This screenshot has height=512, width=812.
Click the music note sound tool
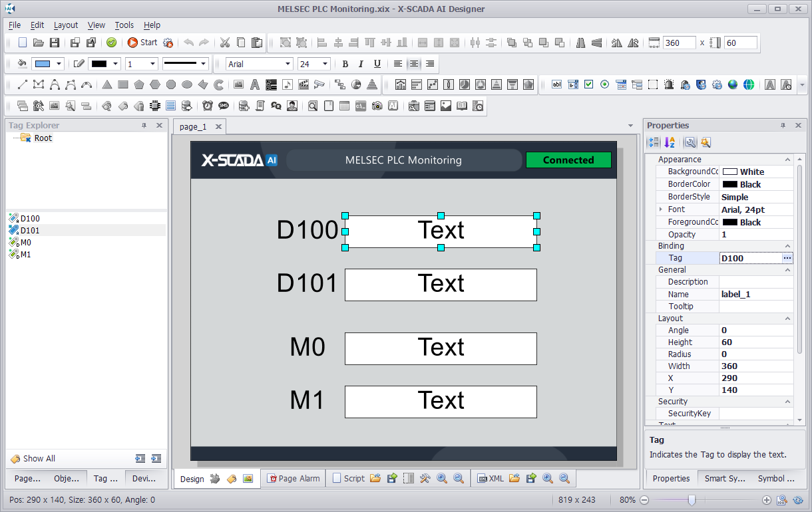(x=287, y=84)
